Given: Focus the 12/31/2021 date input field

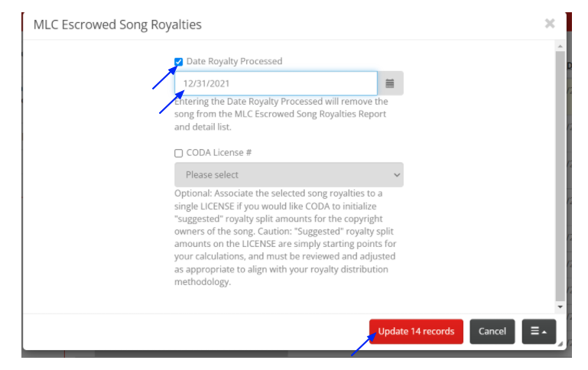Looking at the screenshot, I should 276,83.
